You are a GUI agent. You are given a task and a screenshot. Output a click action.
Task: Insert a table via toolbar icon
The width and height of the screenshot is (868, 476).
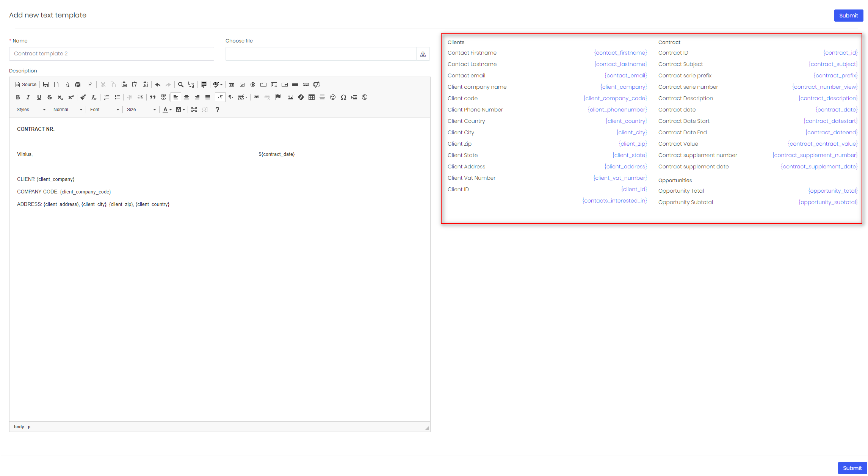[312, 97]
